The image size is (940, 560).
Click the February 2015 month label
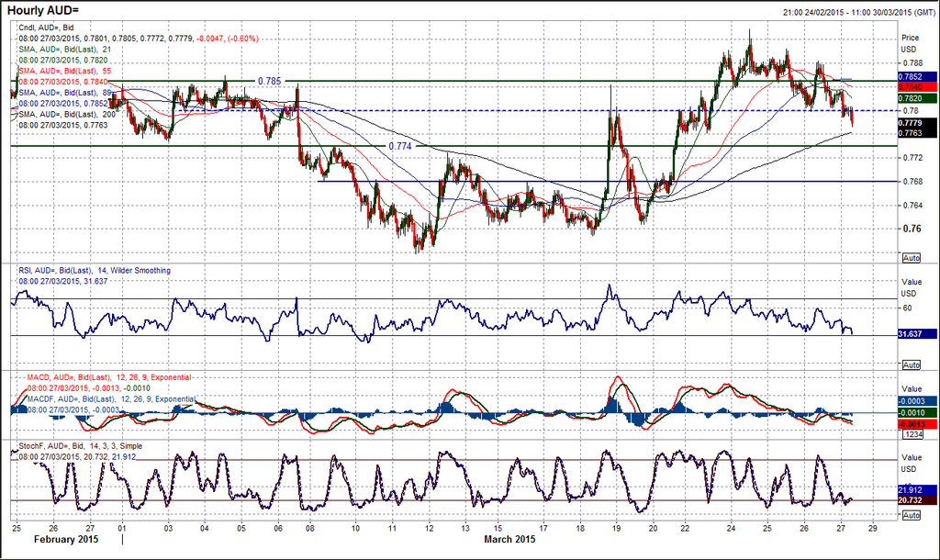pos(66,539)
